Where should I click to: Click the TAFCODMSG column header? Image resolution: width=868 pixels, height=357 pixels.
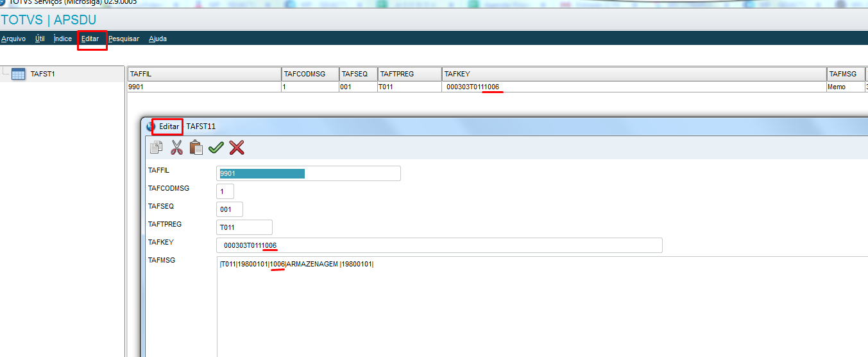click(x=311, y=74)
